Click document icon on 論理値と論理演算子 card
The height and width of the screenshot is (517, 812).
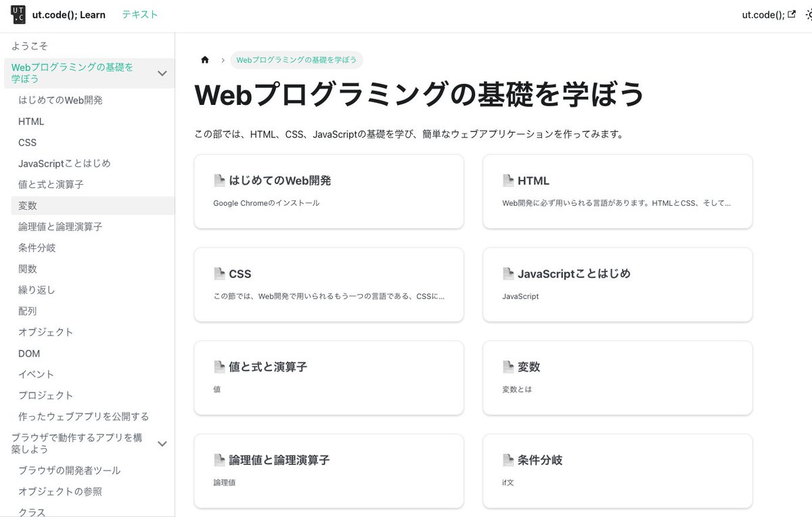point(219,460)
